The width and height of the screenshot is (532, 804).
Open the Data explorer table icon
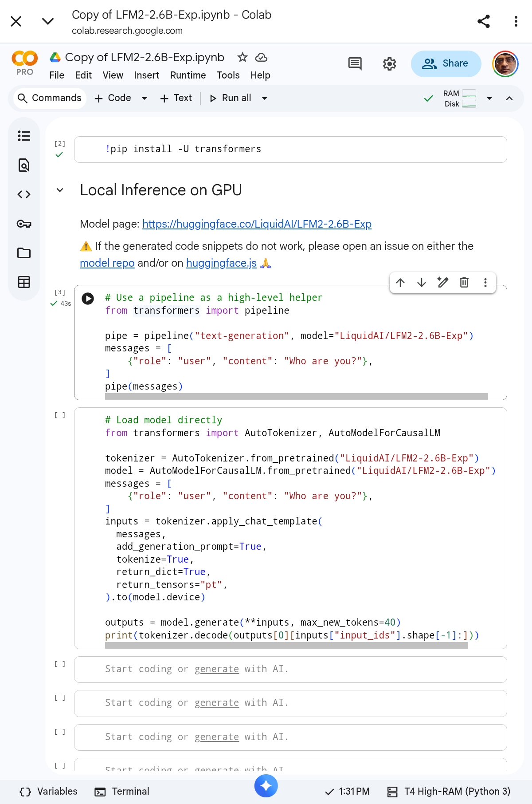[x=24, y=282]
